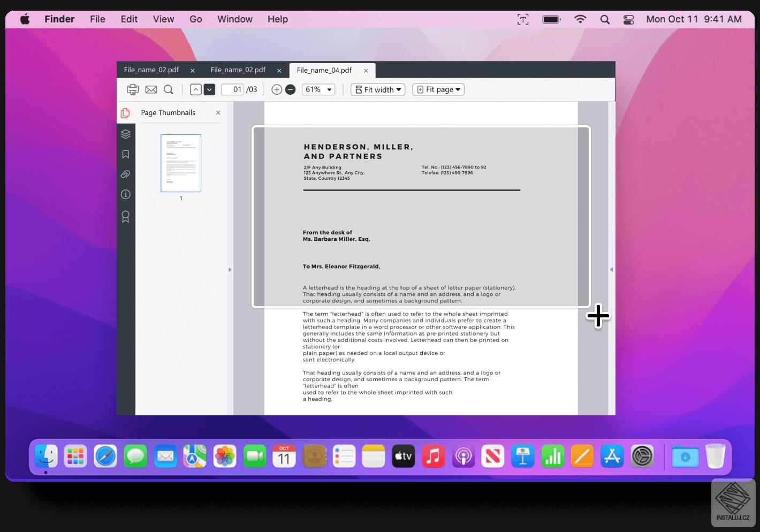Open the document info panel icon

coord(126,194)
